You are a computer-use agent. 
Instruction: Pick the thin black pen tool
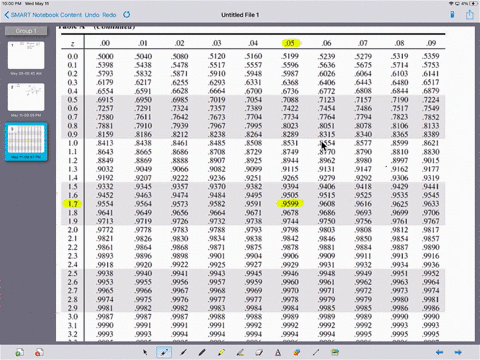tap(183, 352)
